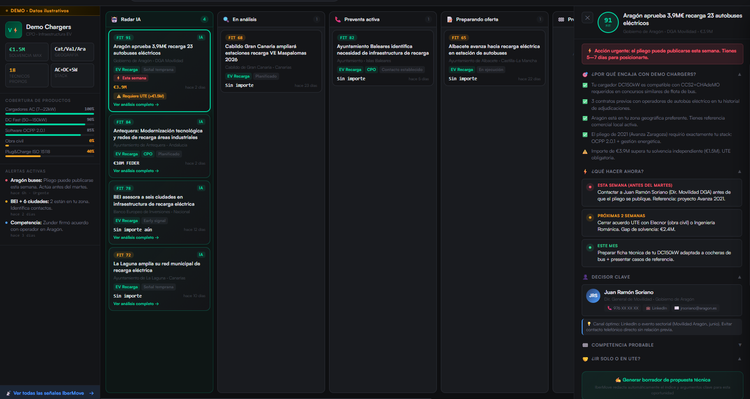750x399 pixels.
Task: Click handshake icon beside ¿Ir solo o en UTE?
Action: point(585,359)
